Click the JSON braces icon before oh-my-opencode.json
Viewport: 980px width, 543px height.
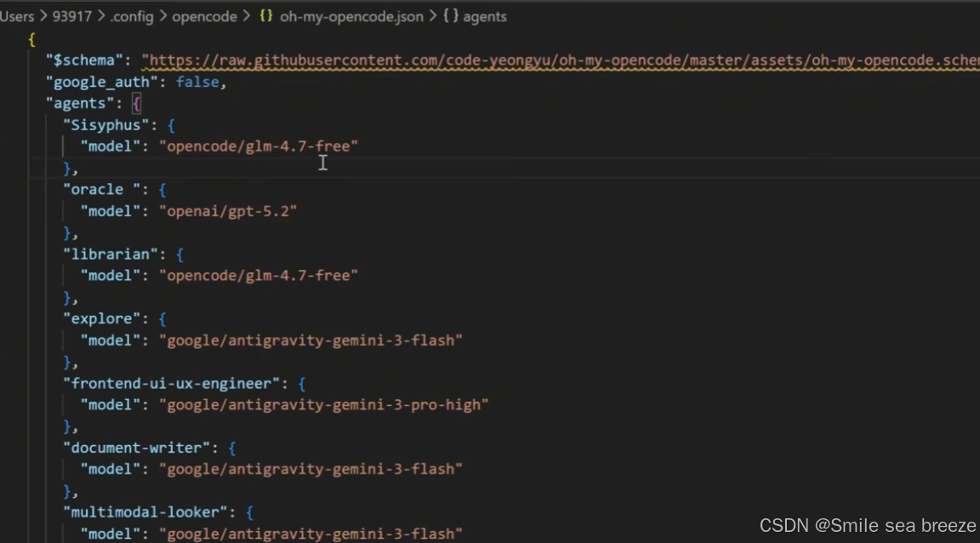pos(266,16)
